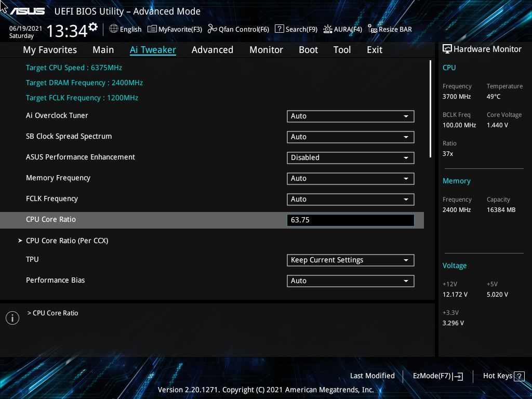Click the info icon in help area
This screenshot has height=399, width=532.
12,317
